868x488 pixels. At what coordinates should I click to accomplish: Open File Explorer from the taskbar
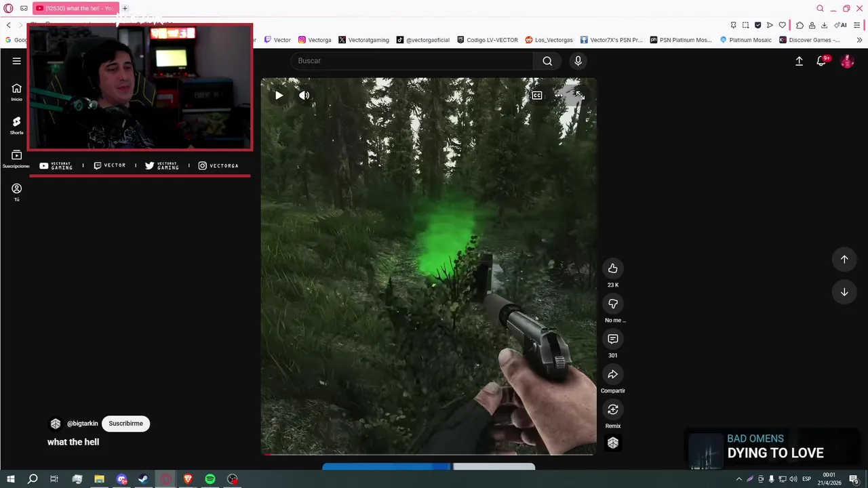99,479
